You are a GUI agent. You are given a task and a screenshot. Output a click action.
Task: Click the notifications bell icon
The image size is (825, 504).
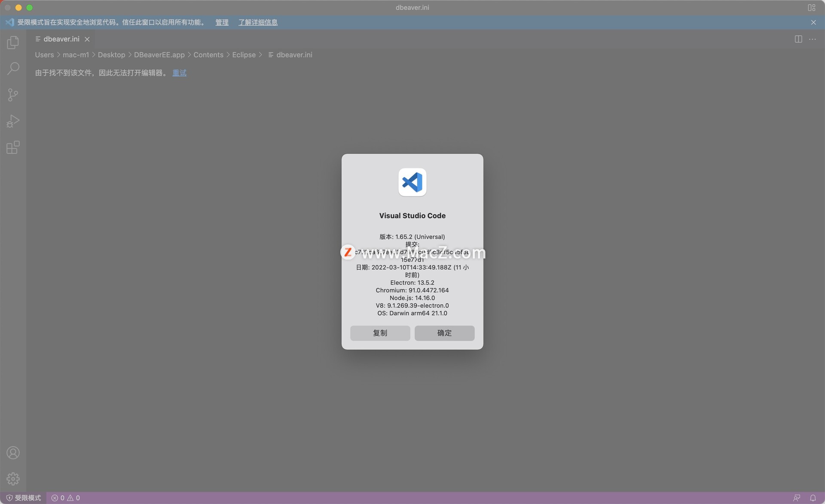[813, 498]
